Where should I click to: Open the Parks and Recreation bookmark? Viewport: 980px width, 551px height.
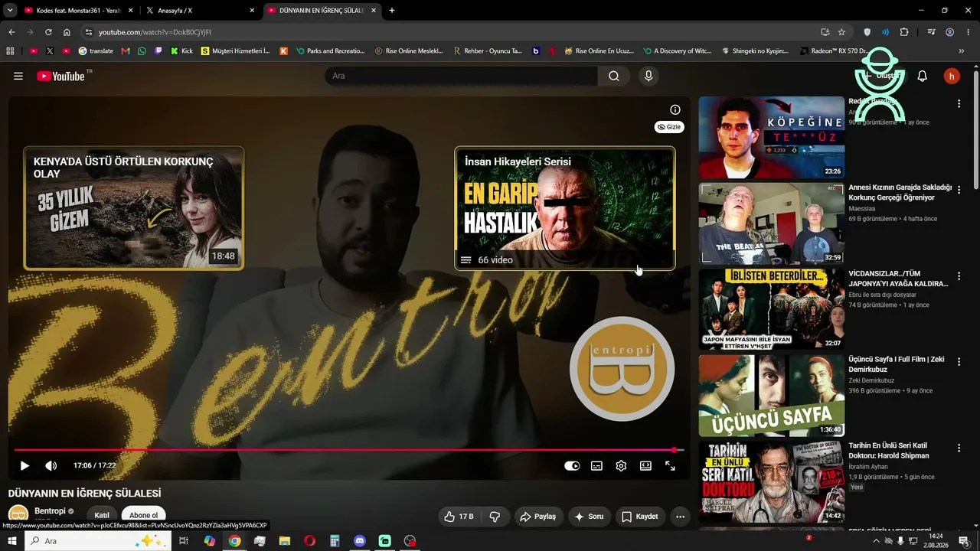(x=330, y=51)
